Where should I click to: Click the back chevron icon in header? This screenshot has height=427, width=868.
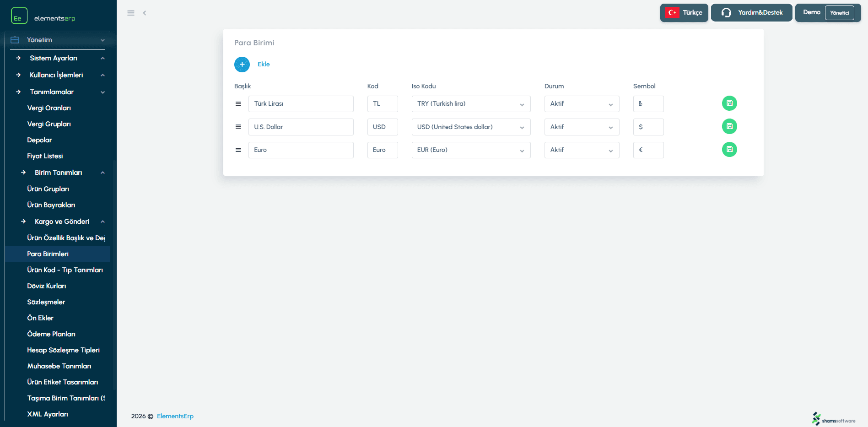pyautogui.click(x=145, y=13)
